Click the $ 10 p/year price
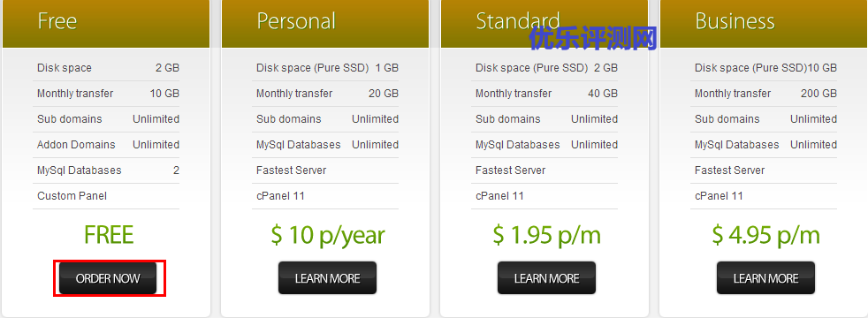This screenshot has height=318, width=868. coord(328,236)
